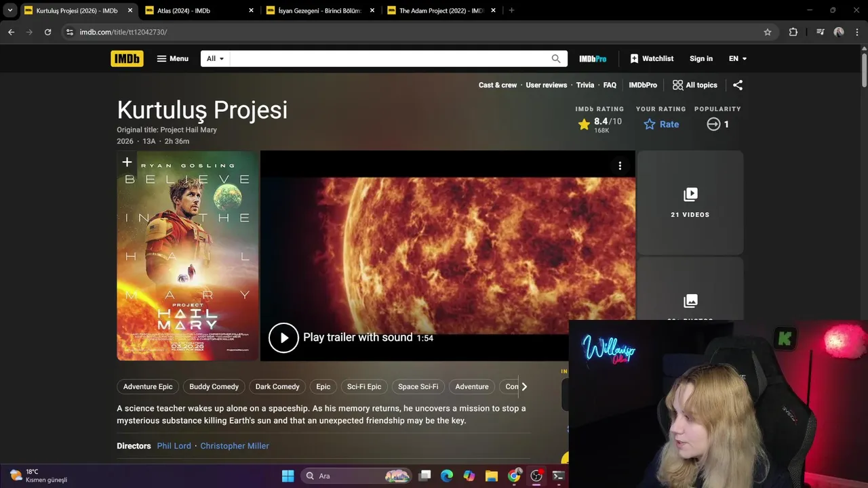The image size is (868, 488).
Task: Switch to the Atlas (2024) - IMDb tab
Action: (x=199, y=11)
